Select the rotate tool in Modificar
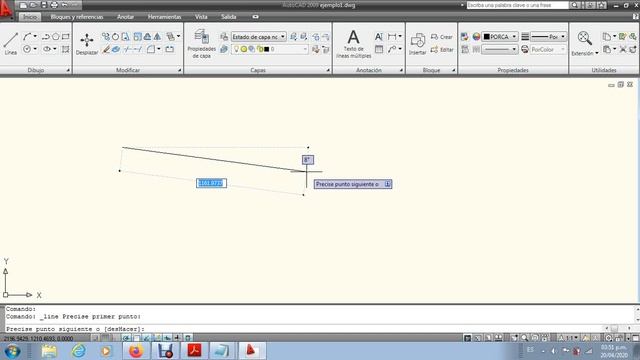 coord(116,37)
